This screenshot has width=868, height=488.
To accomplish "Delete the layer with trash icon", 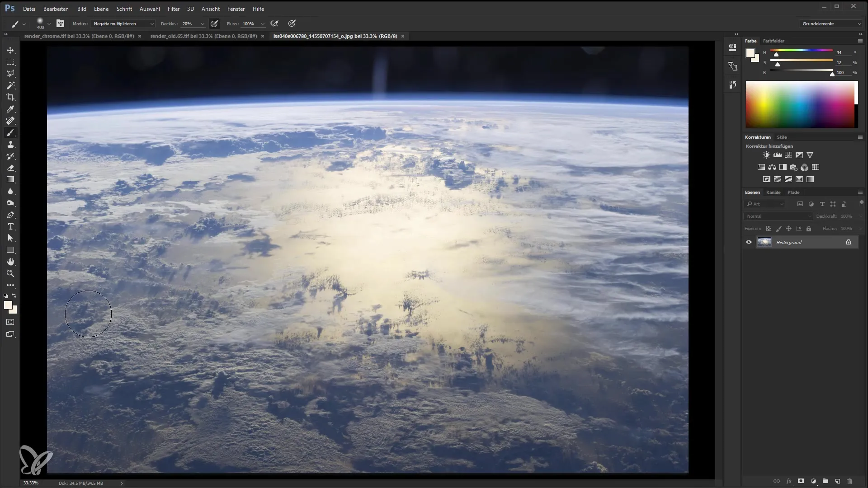I will [x=849, y=481].
